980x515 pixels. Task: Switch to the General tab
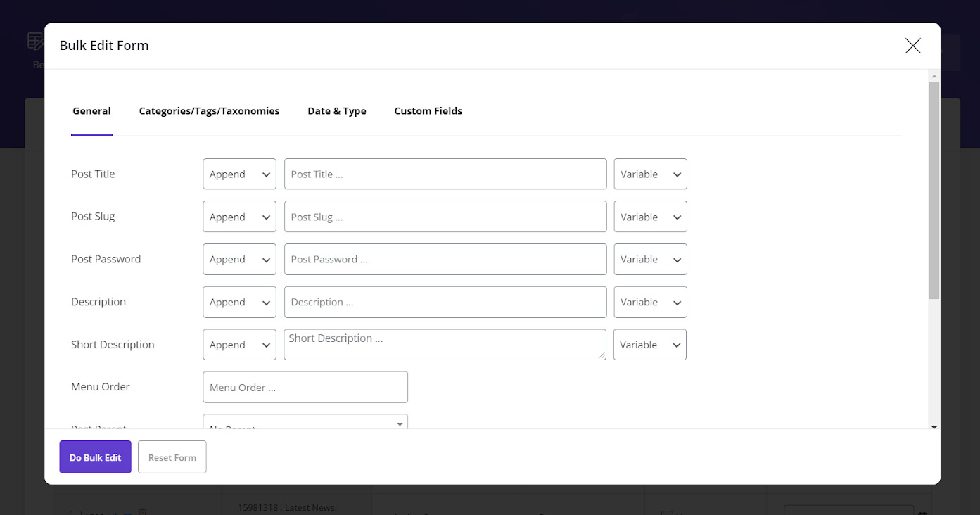click(x=91, y=111)
